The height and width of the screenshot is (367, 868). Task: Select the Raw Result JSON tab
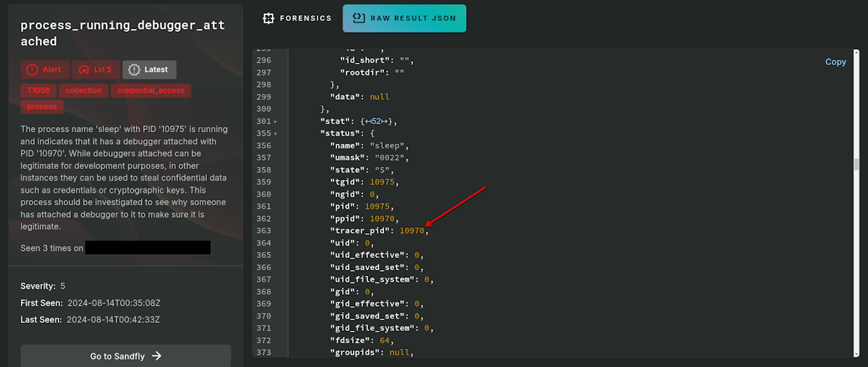[x=404, y=18]
